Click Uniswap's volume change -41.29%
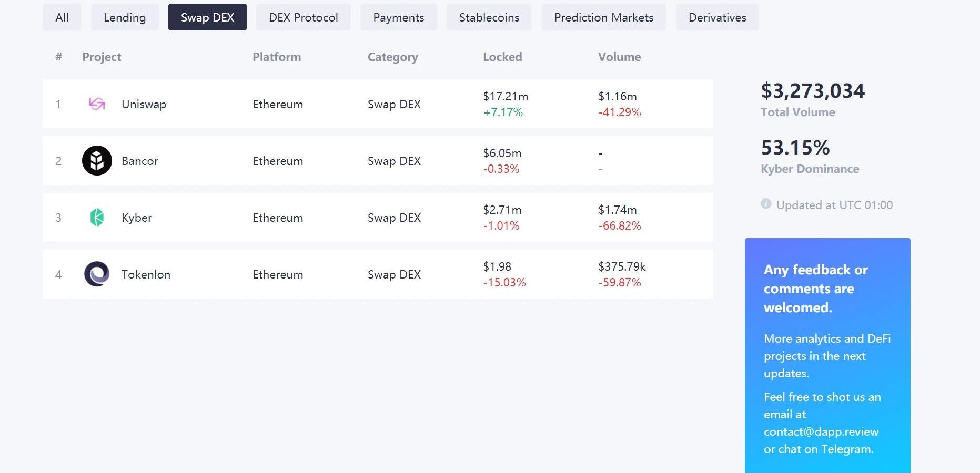980x473 pixels. pyautogui.click(x=620, y=112)
